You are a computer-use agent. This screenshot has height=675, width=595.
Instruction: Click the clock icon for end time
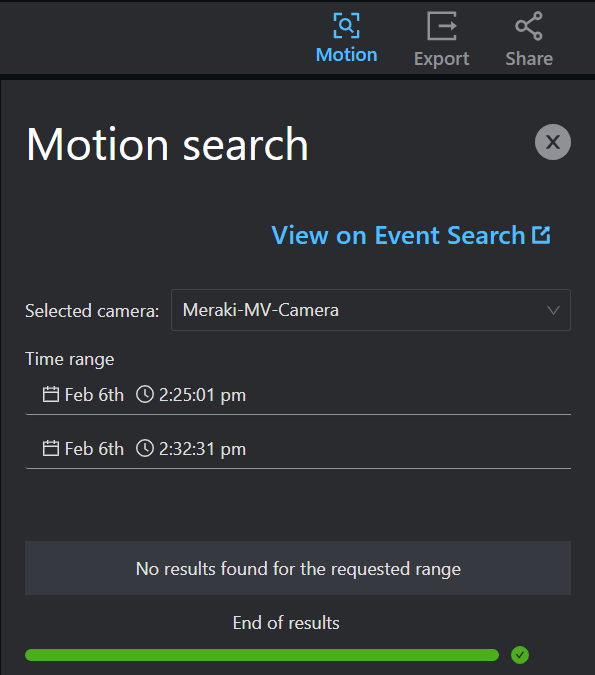coord(145,448)
